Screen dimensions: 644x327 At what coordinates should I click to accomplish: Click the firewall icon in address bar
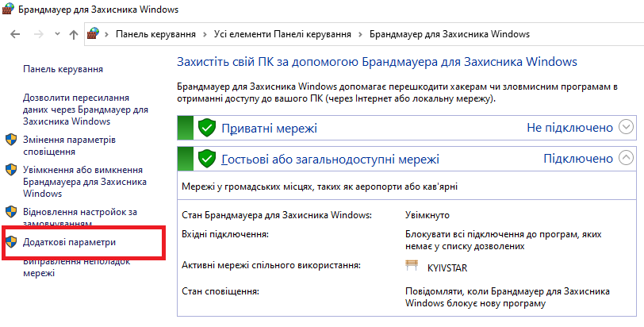point(94,33)
